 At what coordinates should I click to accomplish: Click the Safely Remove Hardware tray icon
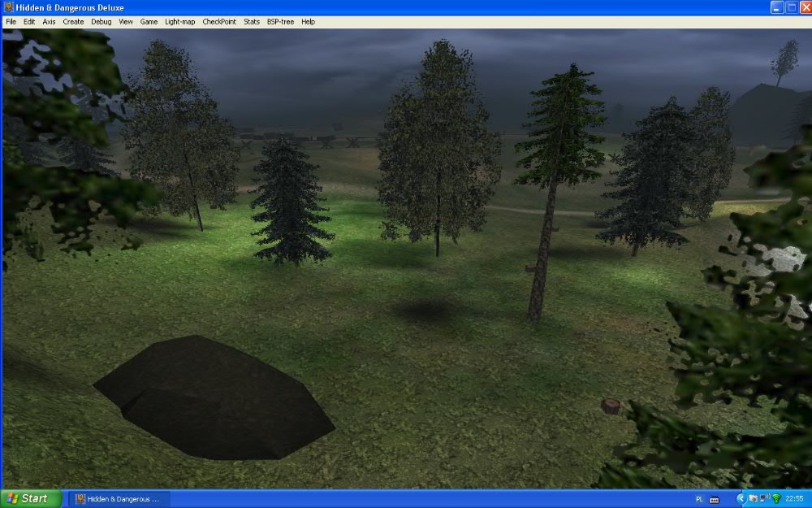pyautogui.click(x=754, y=499)
